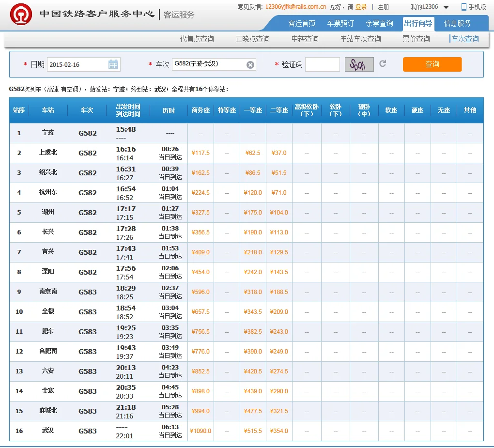Screen dimensions: 494x448
Task: Go to 代售点查询 submenu
Action: point(197,39)
